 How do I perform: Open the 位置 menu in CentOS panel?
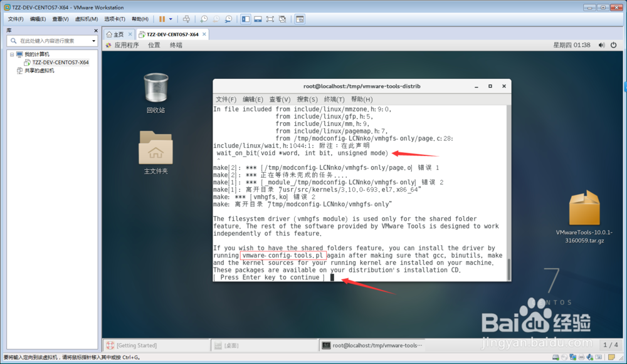tap(154, 45)
